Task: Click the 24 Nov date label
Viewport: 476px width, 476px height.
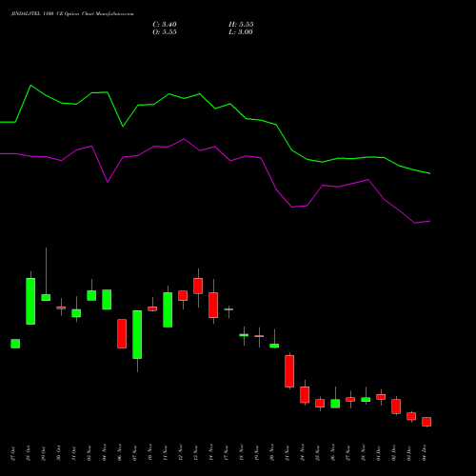Action: coord(302,452)
